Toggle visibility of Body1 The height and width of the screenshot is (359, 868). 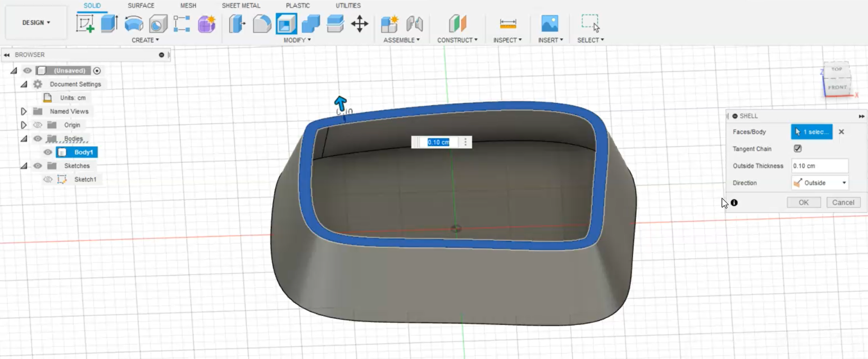(x=48, y=152)
